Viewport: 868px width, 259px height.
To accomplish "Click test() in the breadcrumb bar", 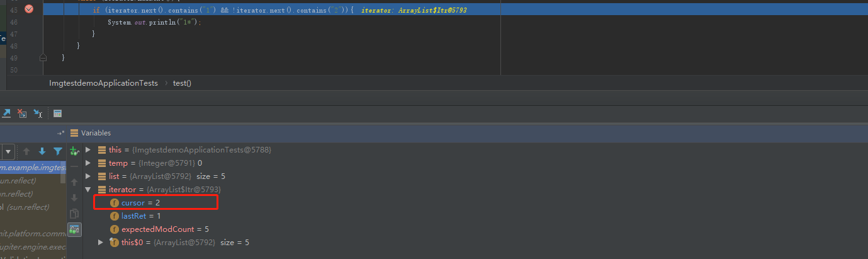I will point(182,83).
